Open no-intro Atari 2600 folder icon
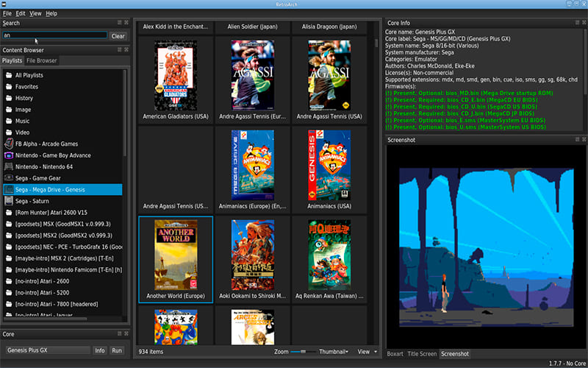The image size is (588, 368). click(x=9, y=281)
